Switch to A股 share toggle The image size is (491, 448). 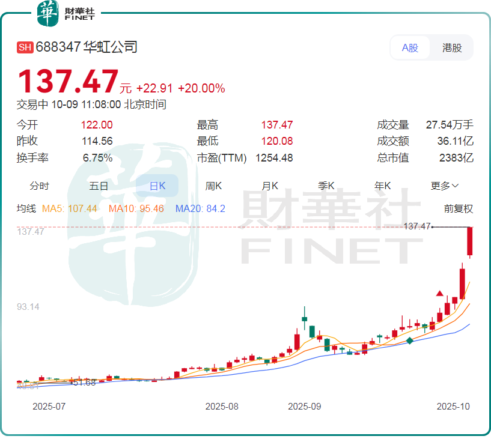(410, 48)
